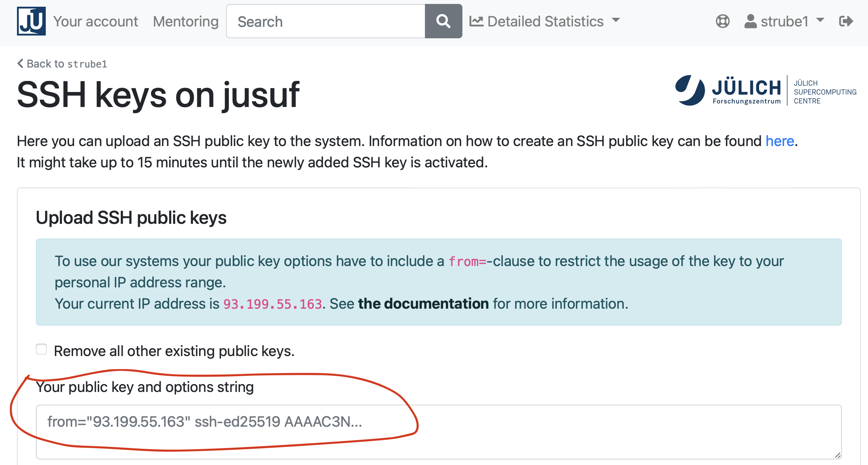Click the Jülich Forschungszentrum logo

(728, 90)
